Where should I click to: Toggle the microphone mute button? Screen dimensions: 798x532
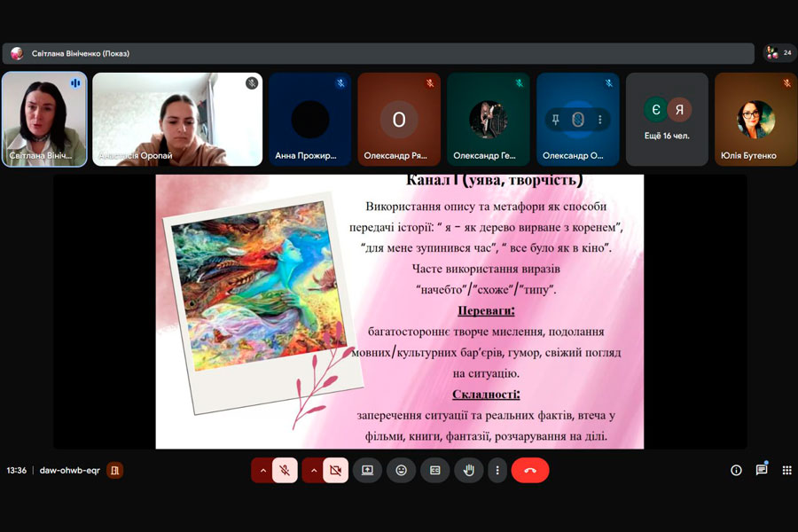285,471
